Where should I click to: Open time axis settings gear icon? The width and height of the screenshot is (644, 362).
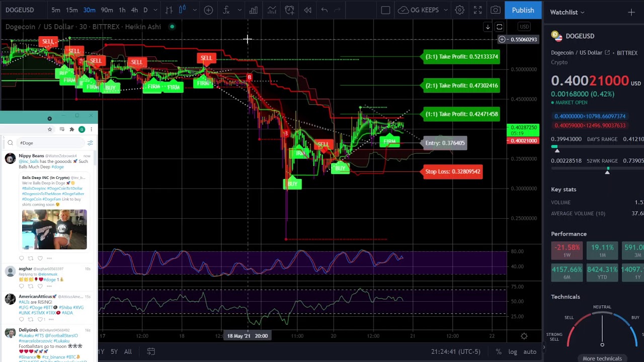pos(524,336)
